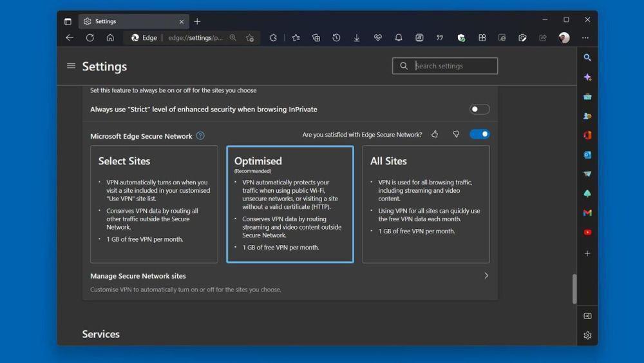The image size is (644, 363).
Task: Open the Extensions puzzle icon
Action: [x=273, y=38]
